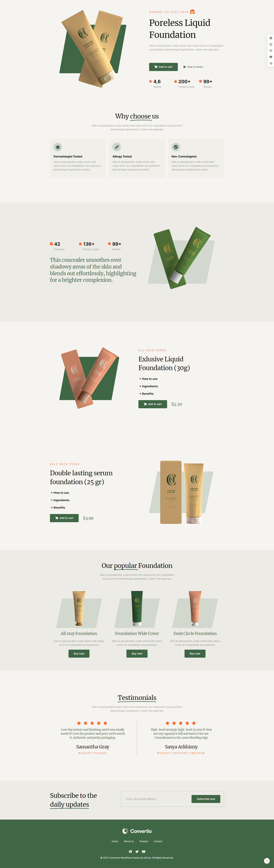Click the How it works play link
The height and width of the screenshot is (868, 274).
coord(193,67)
